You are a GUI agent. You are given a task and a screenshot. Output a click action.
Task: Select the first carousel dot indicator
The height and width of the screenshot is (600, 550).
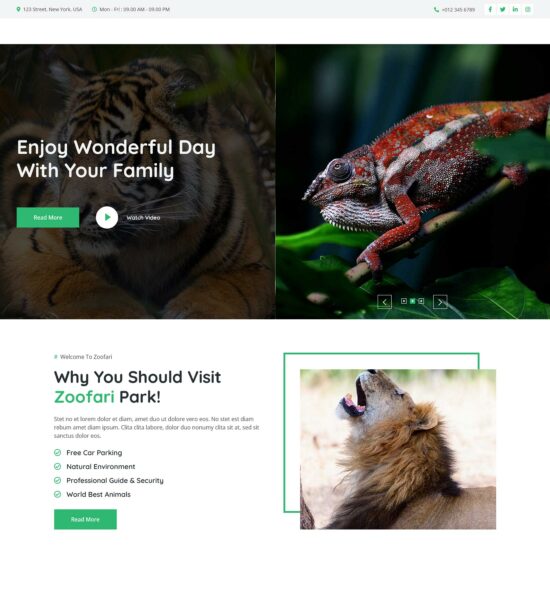point(404,301)
